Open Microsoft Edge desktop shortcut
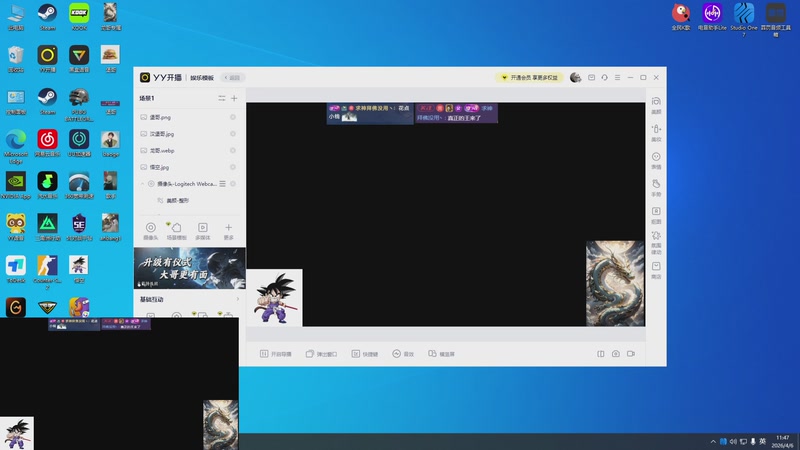This screenshot has width=800, height=450. (16, 147)
